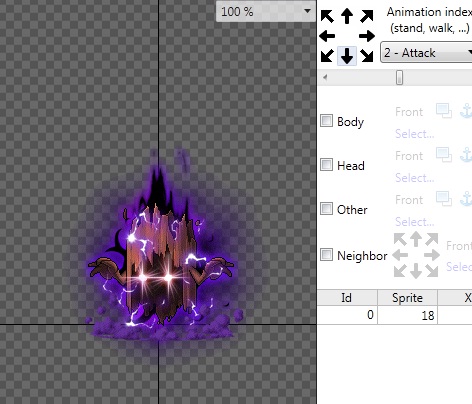Enable the Body reference checkbox
This screenshot has height=404, width=472.
326,121
